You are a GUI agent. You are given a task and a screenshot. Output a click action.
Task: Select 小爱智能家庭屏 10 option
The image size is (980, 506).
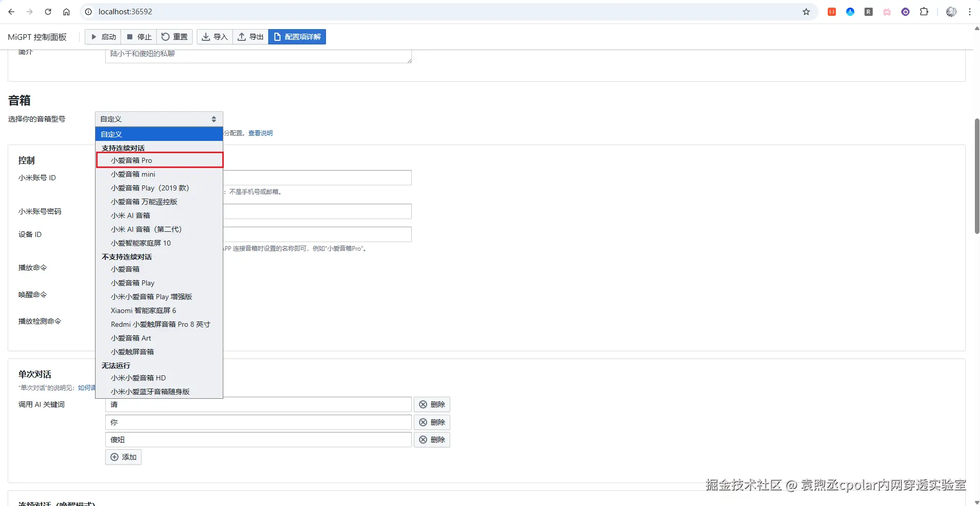coord(159,243)
